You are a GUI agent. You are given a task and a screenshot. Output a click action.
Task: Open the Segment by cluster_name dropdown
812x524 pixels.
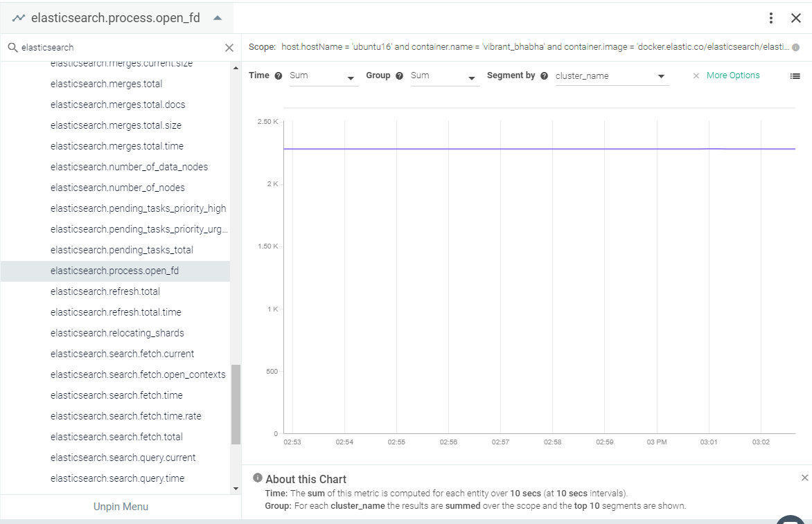(x=612, y=76)
